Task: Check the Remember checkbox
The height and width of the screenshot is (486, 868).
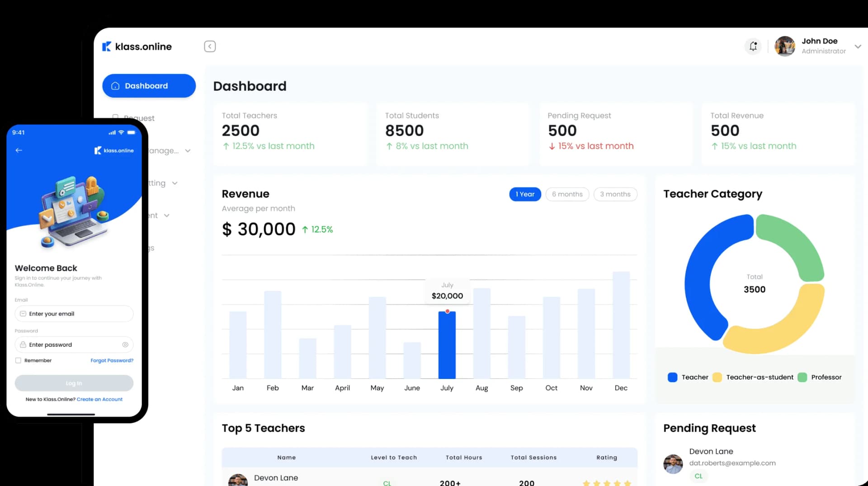Action: click(18, 360)
